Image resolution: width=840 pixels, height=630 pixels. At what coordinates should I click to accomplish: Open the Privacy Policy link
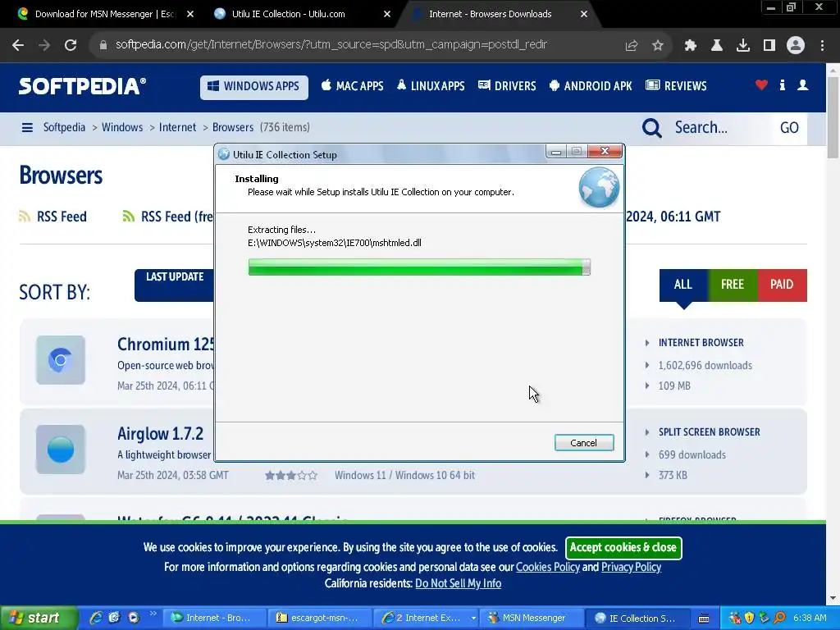631,567
